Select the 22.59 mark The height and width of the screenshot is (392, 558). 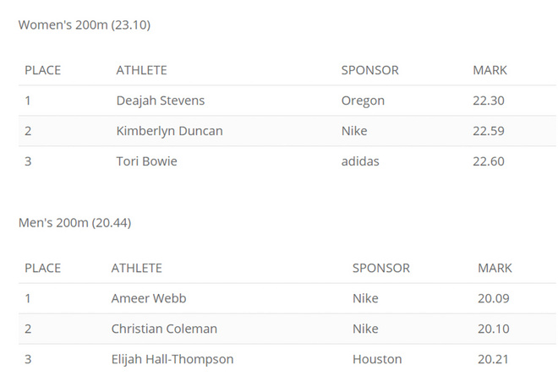tap(489, 131)
